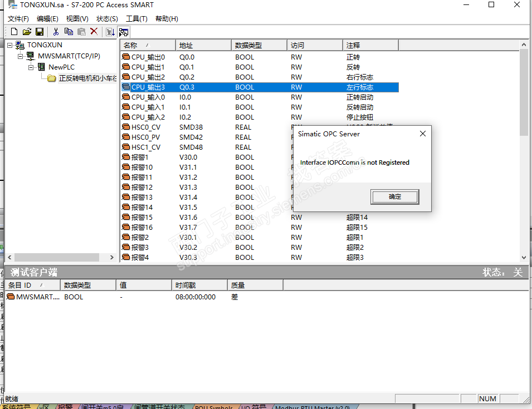
Task: Select the highlighted row CPU_输出3
Action: pos(260,87)
